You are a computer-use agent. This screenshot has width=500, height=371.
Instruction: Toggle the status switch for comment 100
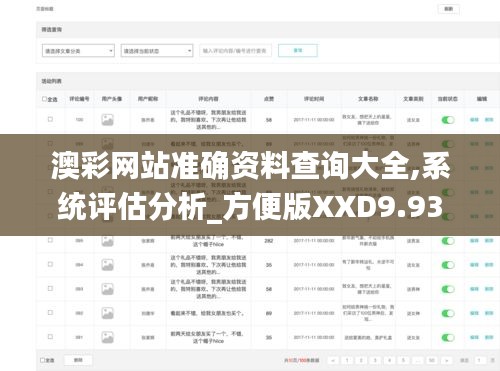tap(448, 120)
